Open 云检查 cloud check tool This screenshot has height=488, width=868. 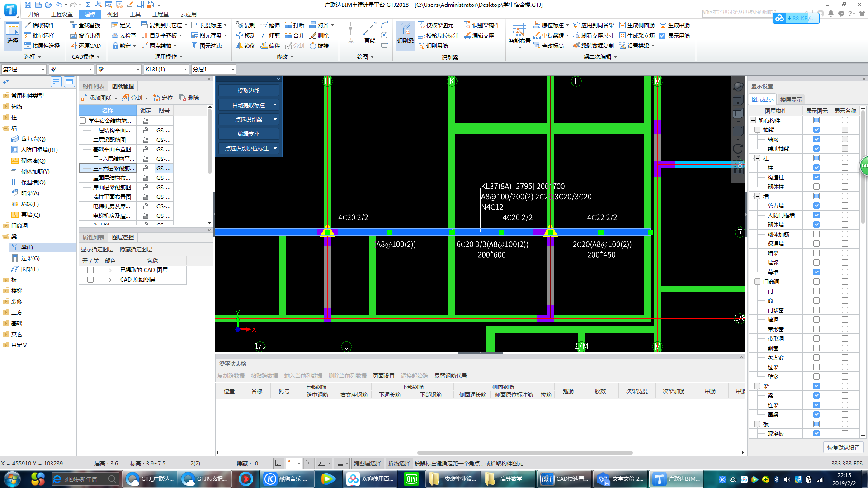pos(124,35)
